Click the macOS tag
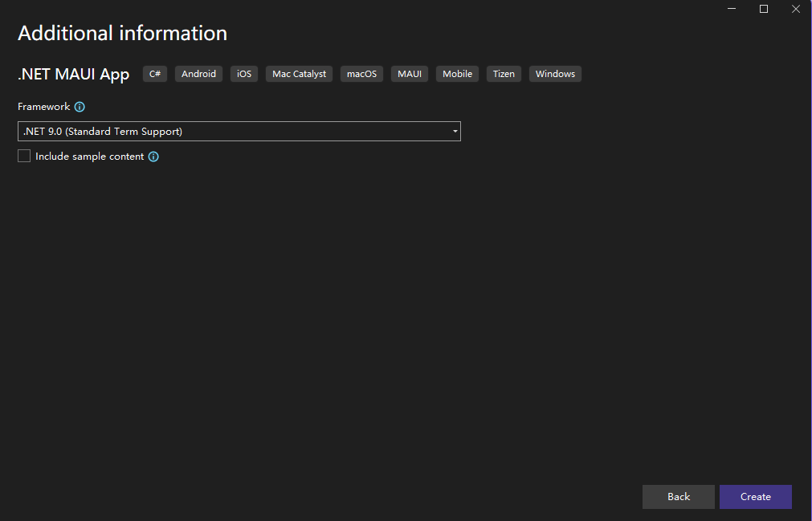The width and height of the screenshot is (812, 521). 362,74
